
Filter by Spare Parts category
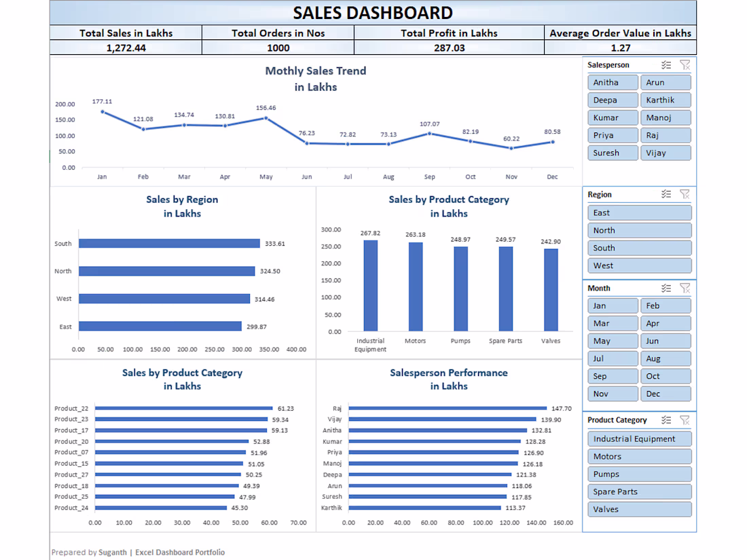639,492
